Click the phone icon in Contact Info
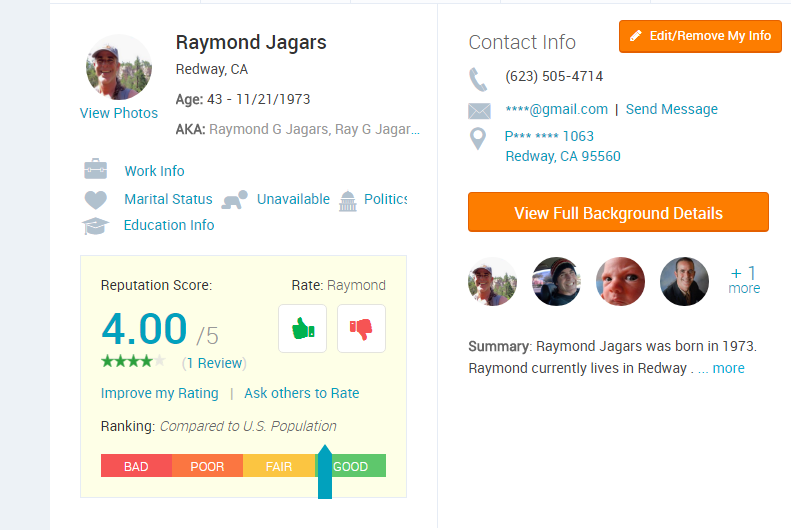Image resolution: width=791 pixels, height=530 pixels. tap(478, 79)
